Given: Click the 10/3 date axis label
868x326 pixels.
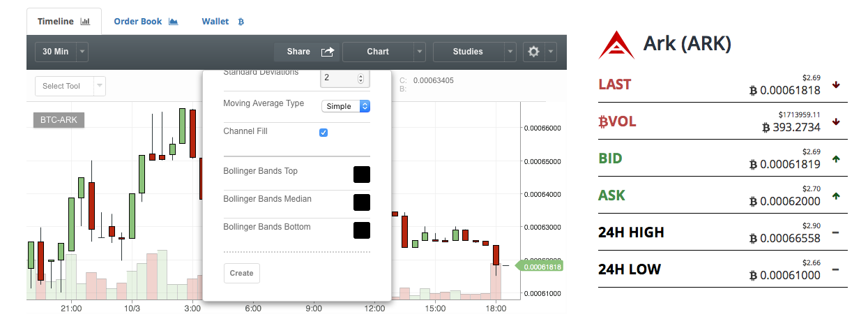Looking at the screenshot, I should point(132,308).
